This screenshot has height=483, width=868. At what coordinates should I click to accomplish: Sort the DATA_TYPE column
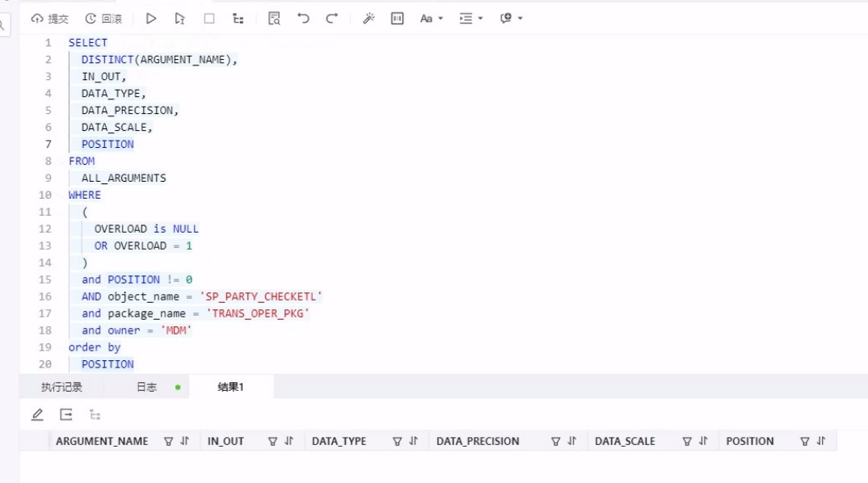pos(414,441)
